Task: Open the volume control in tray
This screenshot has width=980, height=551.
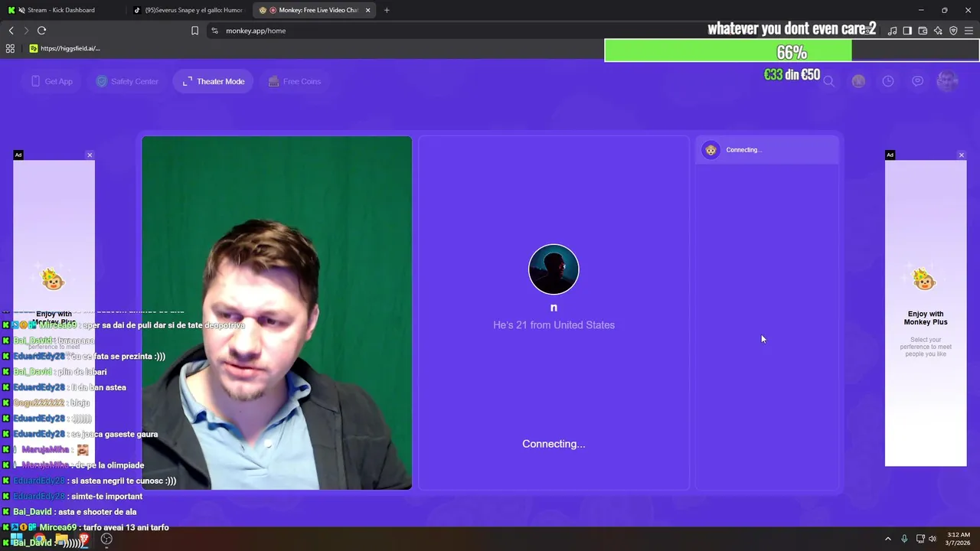Action: pos(933,539)
